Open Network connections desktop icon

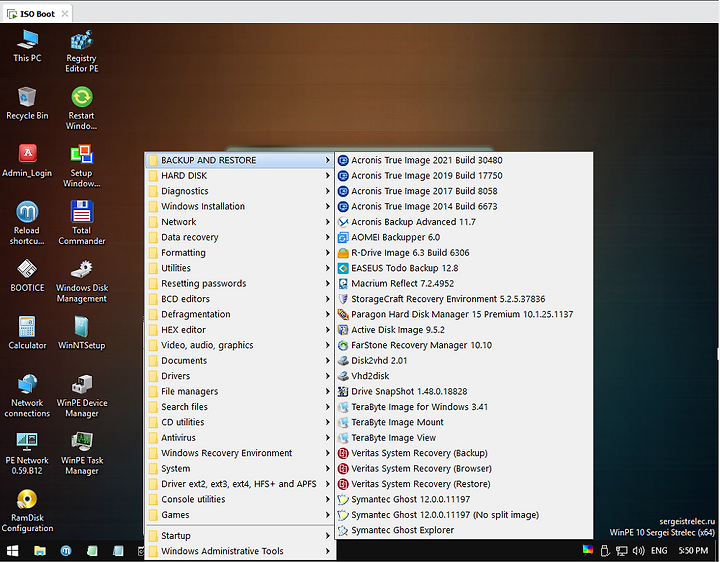click(27, 396)
